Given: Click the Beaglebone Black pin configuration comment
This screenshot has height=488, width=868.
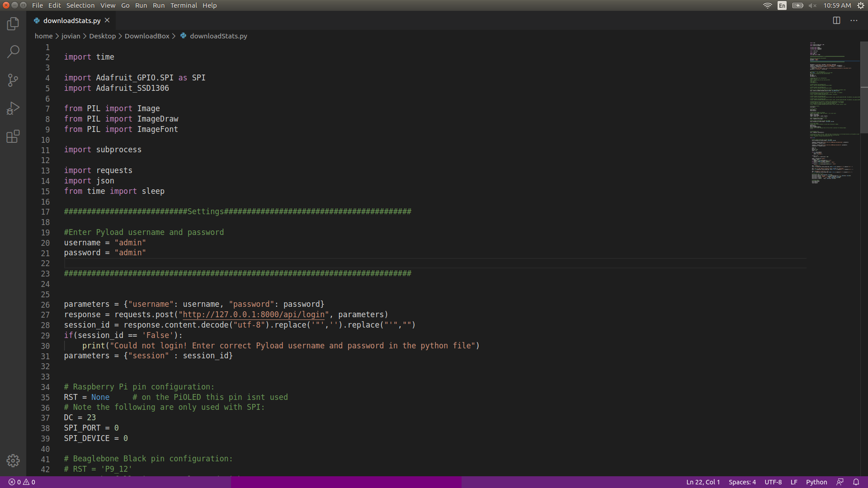Looking at the screenshot, I should click(148, 459).
